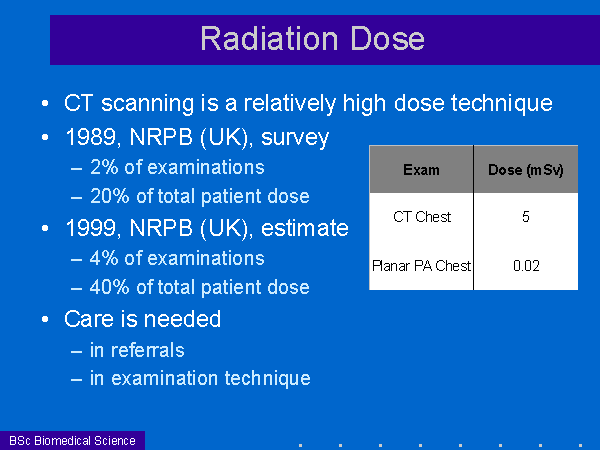Click the 'Exam' table header cell
600x450 pixels.
tap(421, 169)
